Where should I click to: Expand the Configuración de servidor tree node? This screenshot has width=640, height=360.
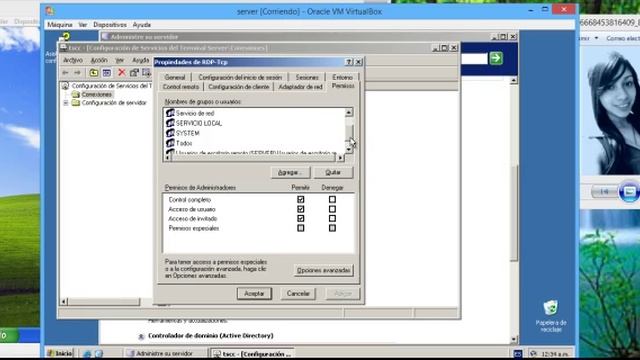pyautogui.click(x=66, y=103)
